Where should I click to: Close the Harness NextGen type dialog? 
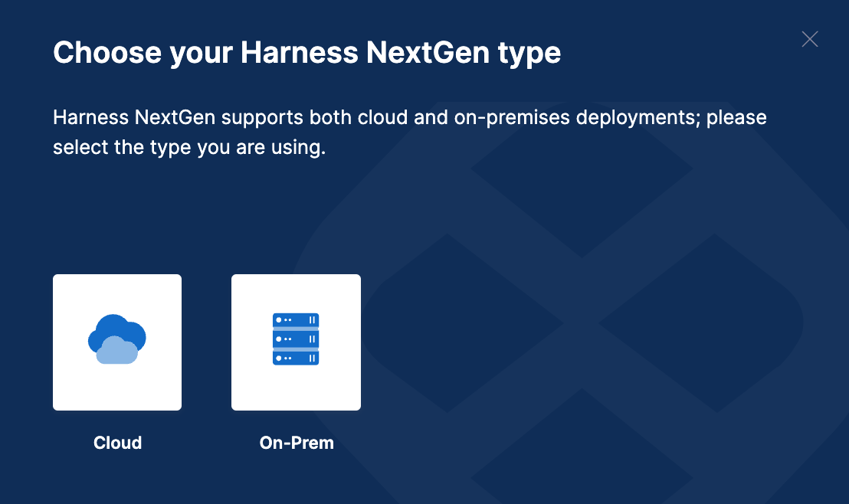[810, 39]
